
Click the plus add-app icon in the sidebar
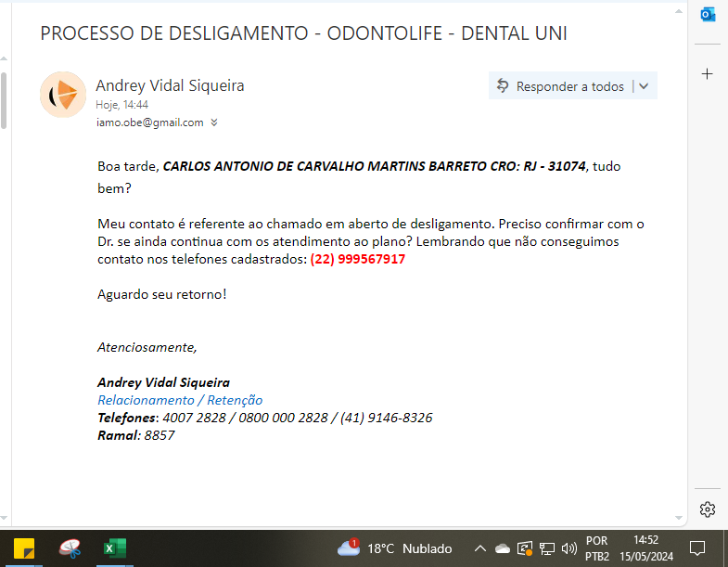coord(707,74)
